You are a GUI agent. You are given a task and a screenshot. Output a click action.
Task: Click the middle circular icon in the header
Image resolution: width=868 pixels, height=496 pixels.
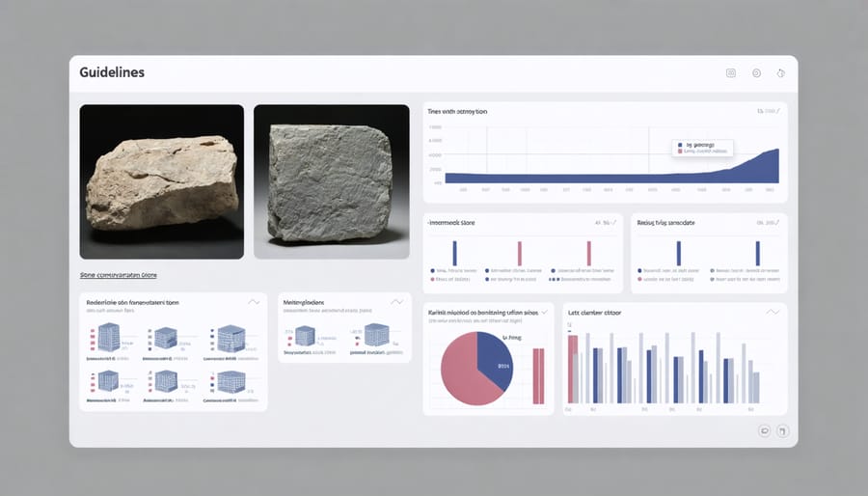[756, 73]
